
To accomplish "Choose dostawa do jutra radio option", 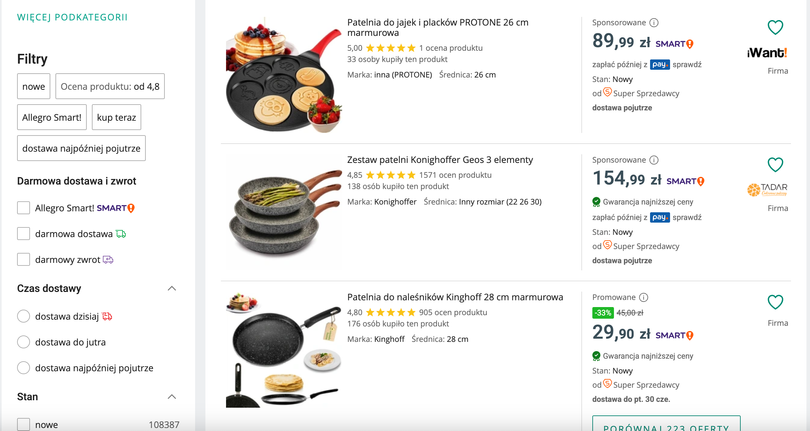I will click(x=23, y=342).
